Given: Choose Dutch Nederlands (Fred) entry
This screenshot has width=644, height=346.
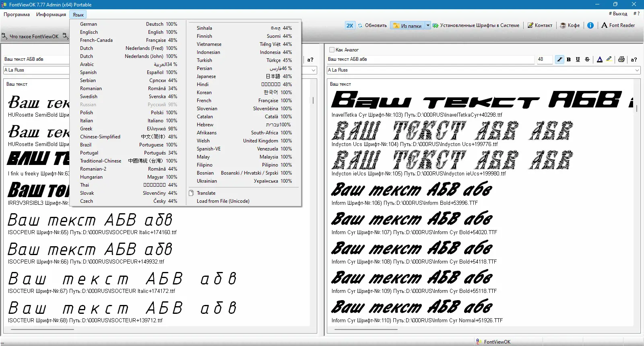Looking at the screenshot, I should tap(128, 48).
